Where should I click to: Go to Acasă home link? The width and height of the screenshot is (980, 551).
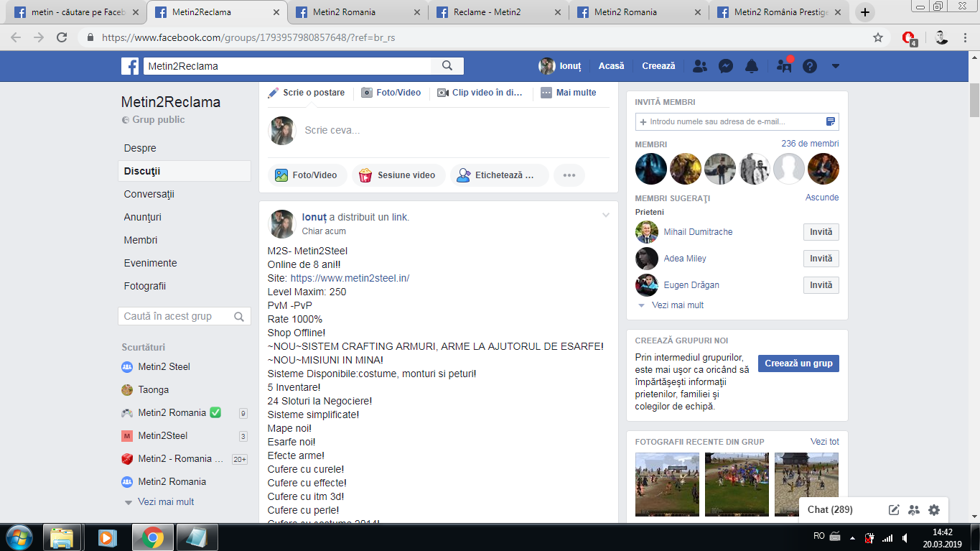coord(612,66)
